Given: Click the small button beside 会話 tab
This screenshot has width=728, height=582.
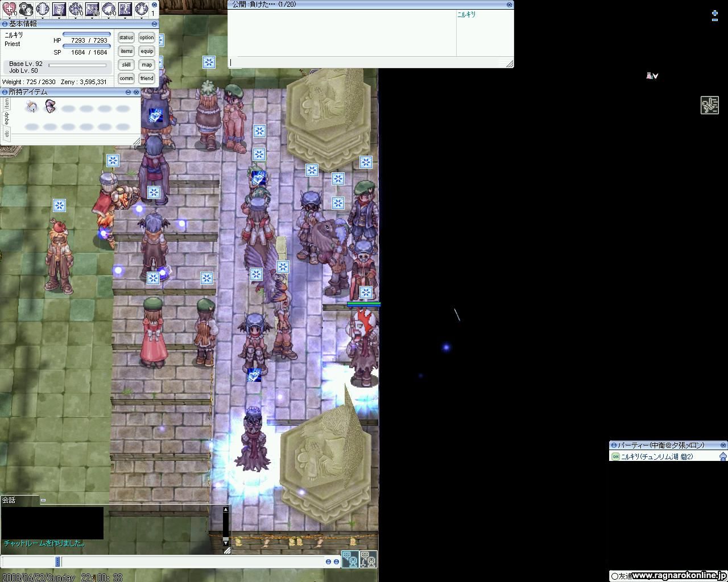Looking at the screenshot, I should pyautogui.click(x=43, y=501).
